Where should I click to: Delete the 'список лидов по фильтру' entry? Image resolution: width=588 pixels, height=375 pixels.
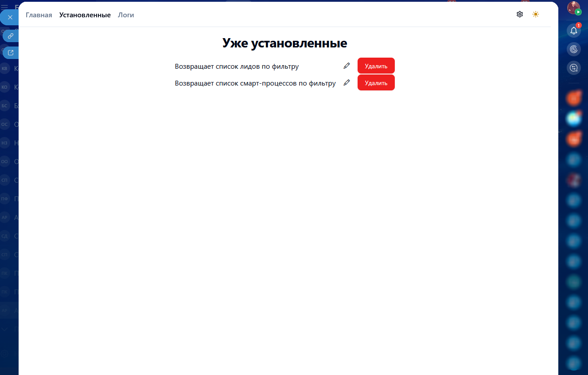[376, 66]
